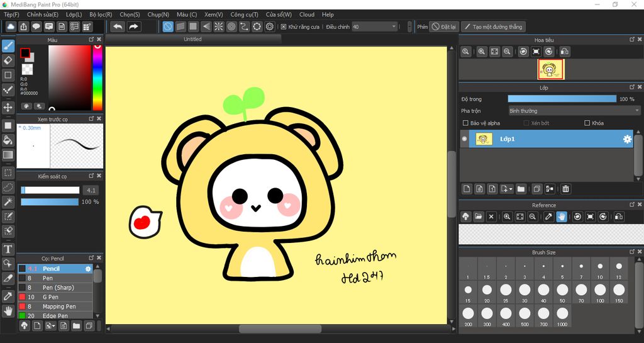Screen dimensions: 644x343
Task: Enable Khóa layer lock checkbox
Action: click(x=587, y=123)
